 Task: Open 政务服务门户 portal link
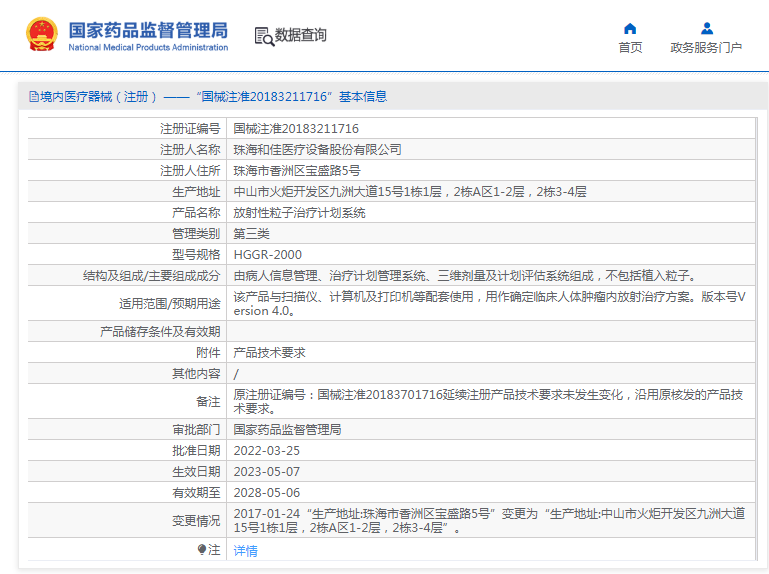pyautogui.click(x=706, y=48)
